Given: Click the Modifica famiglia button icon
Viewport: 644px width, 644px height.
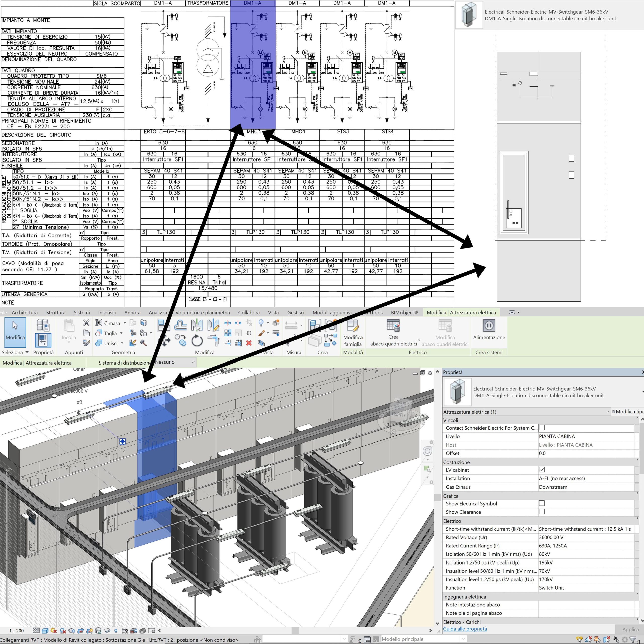Looking at the screenshot, I should coord(352,326).
